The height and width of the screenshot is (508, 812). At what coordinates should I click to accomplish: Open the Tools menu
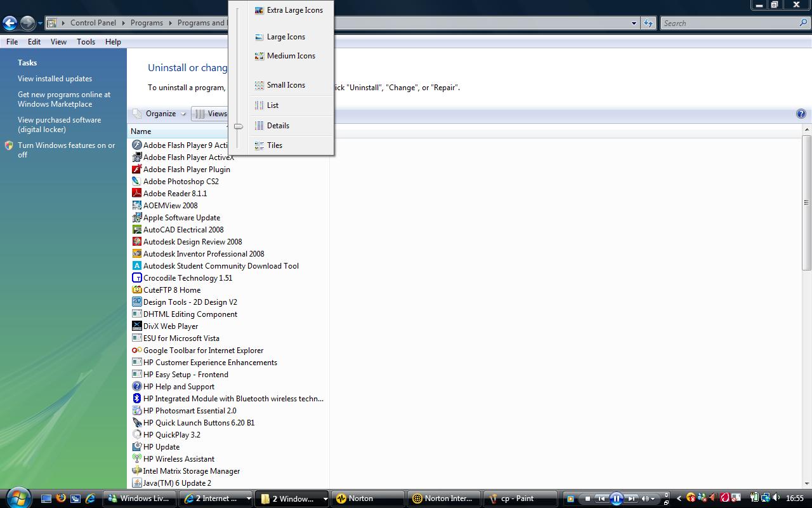(86, 42)
